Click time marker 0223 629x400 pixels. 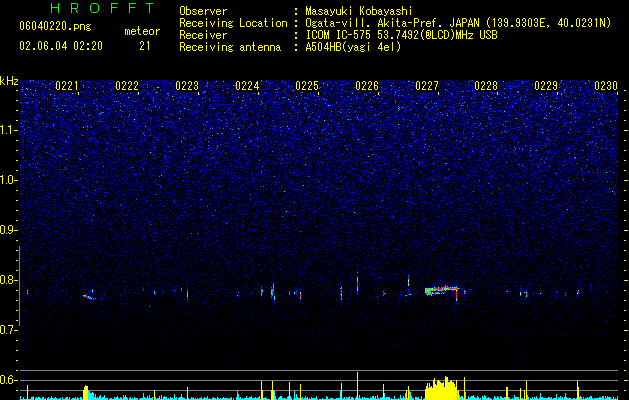[187, 86]
